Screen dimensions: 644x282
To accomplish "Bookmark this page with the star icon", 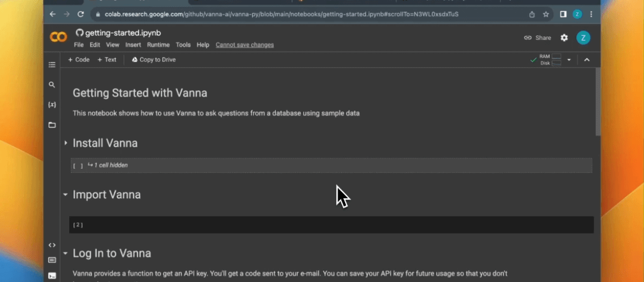I will (x=546, y=15).
